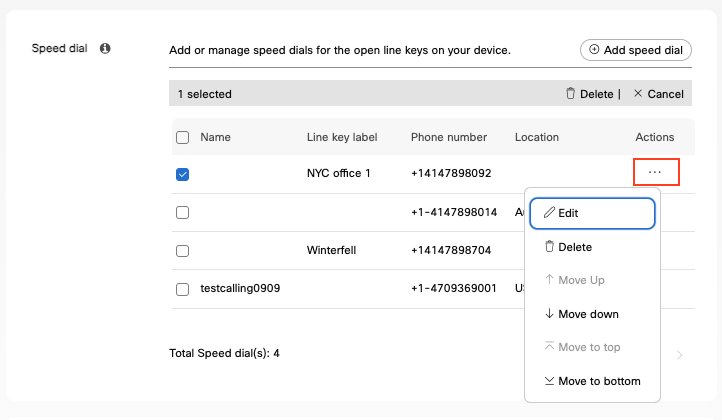The height and width of the screenshot is (420, 722).
Task: Choose Edit from the actions menu
Action: [x=592, y=213]
